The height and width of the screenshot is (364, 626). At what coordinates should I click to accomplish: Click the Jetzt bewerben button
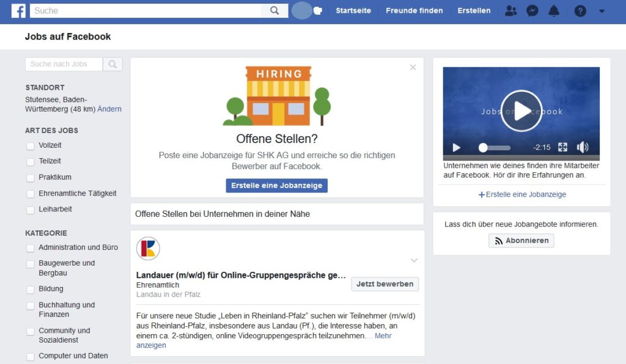tap(385, 284)
